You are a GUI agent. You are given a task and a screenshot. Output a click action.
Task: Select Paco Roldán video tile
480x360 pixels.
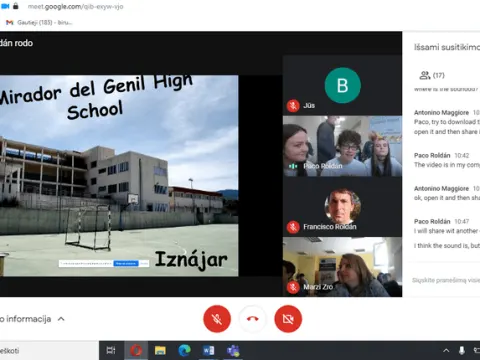click(342, 146)
